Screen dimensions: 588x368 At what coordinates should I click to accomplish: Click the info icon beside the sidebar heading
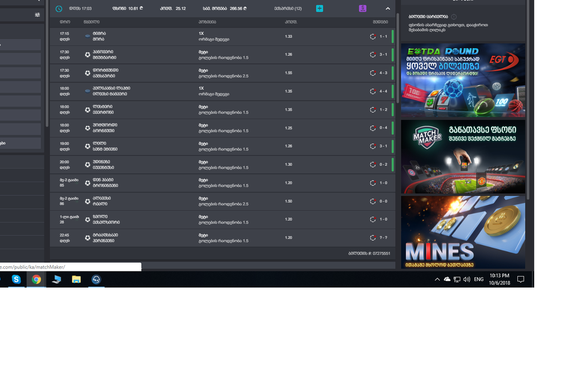[x=454, y=17]
